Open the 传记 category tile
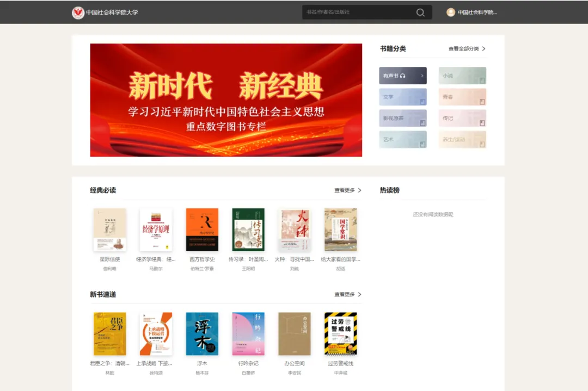588x391 pixels. pos(462,118)
